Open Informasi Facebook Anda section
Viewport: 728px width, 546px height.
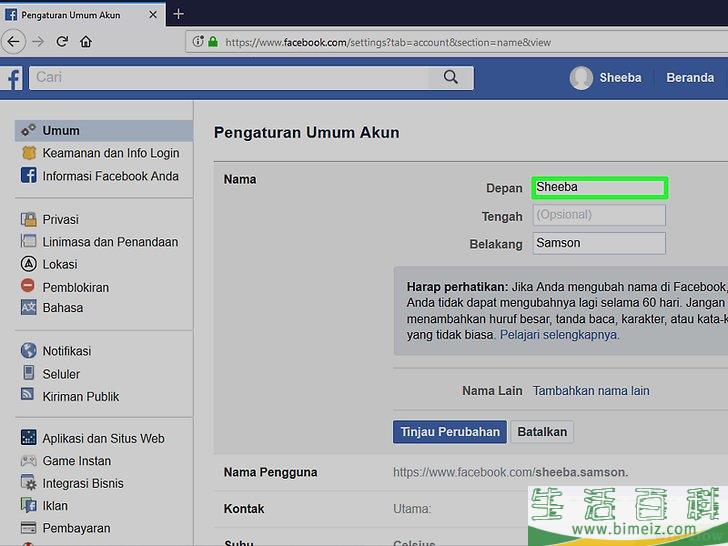click(x=110, y=176)
